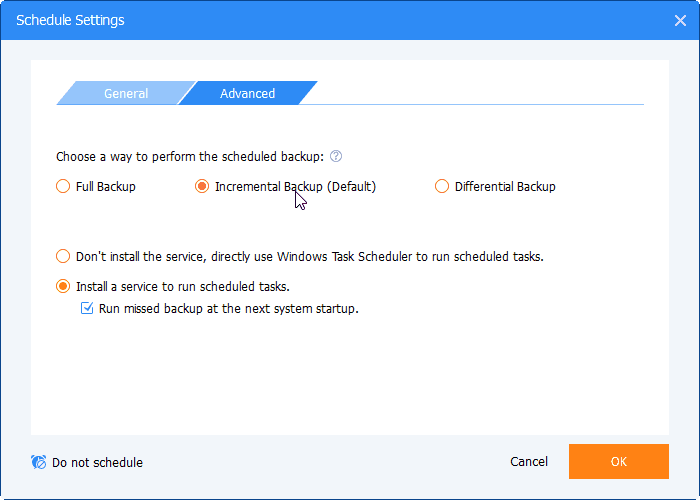Click the 'Choose a way to perform' heading text
The image size is (700, 500).
[x=190, y=157]
